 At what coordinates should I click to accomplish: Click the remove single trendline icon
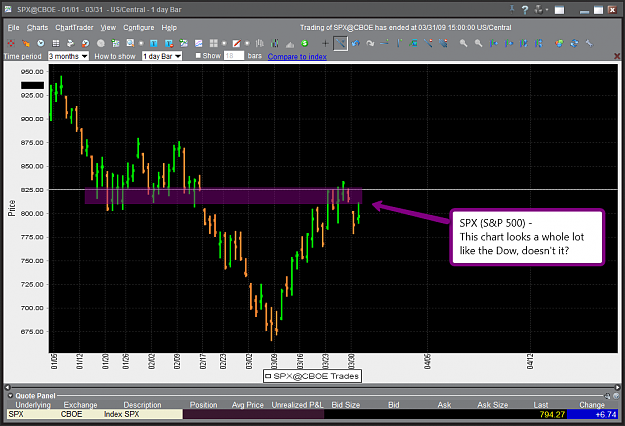click(x=428, y=43)
